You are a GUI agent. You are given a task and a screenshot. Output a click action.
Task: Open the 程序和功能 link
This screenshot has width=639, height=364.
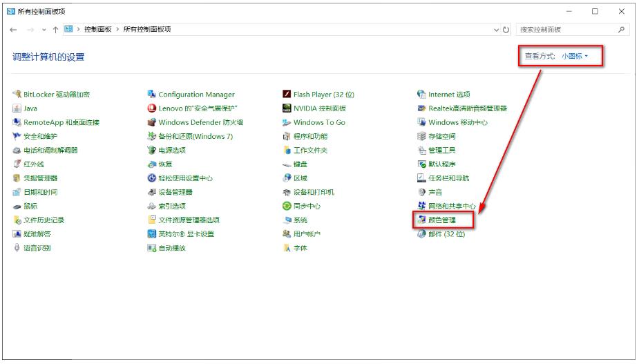coord(311,136)
